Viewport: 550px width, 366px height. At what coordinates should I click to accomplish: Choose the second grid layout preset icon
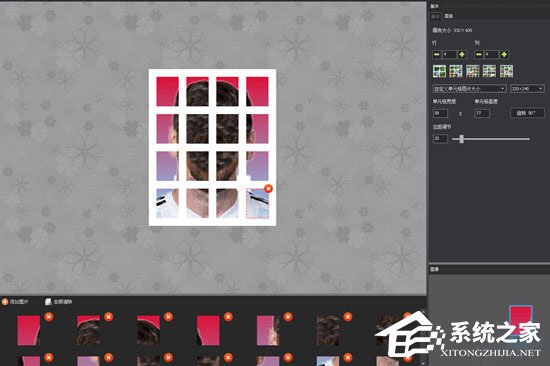[456, 71]
